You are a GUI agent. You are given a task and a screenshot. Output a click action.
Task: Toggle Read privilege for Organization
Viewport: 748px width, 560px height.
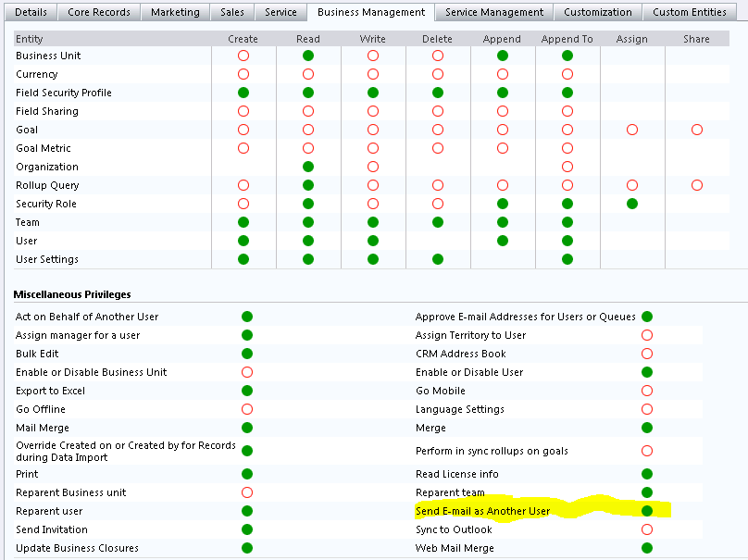308,167
